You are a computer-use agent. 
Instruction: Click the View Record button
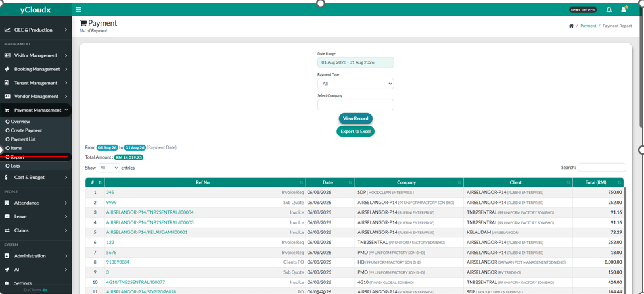(x=356, y=118)
